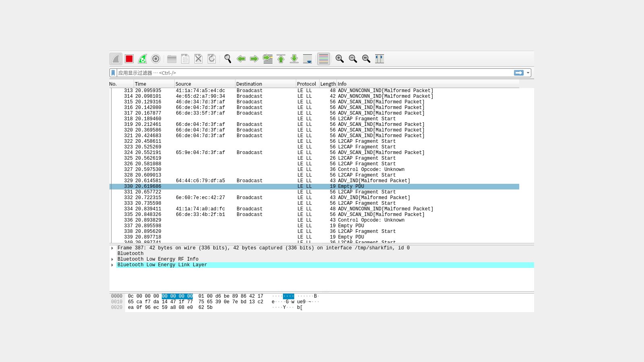Screen dimensions: 644x362
Task: Stop the running capture with the red square
Action: point(129,59)
